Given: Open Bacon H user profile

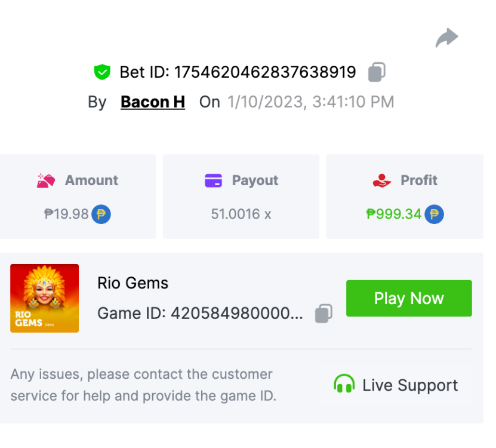Looking at the screenshot, I should (x=153, y=102).
